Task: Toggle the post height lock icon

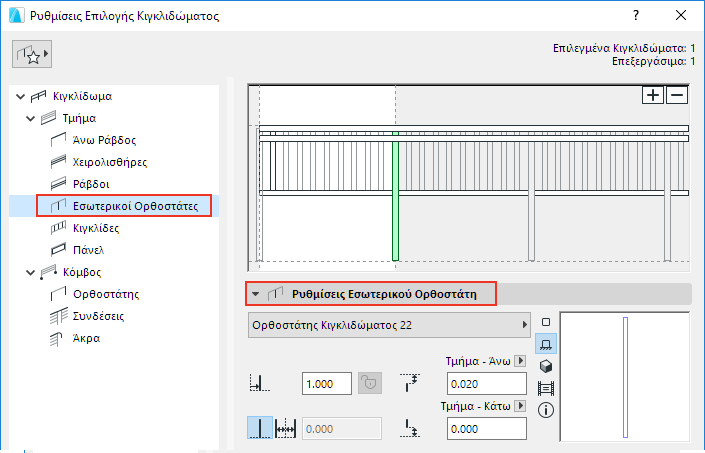Action: [370, 383]
